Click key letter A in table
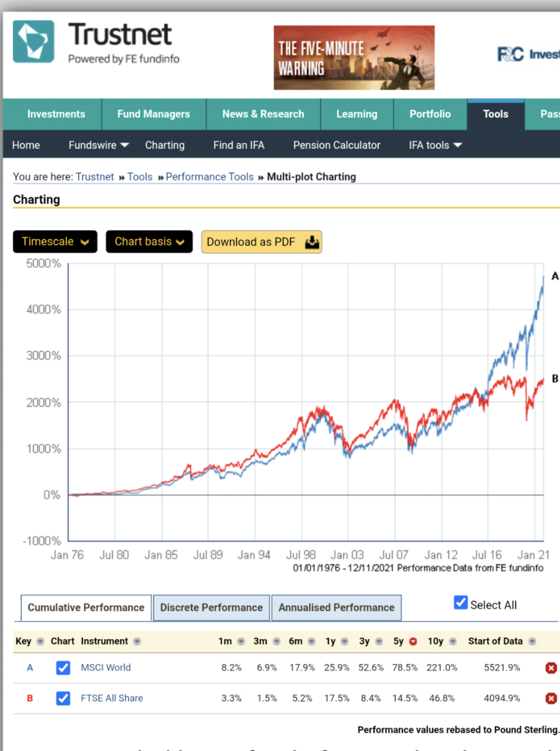Viewport: 560px width, 751px height. (x=30, y=668)
